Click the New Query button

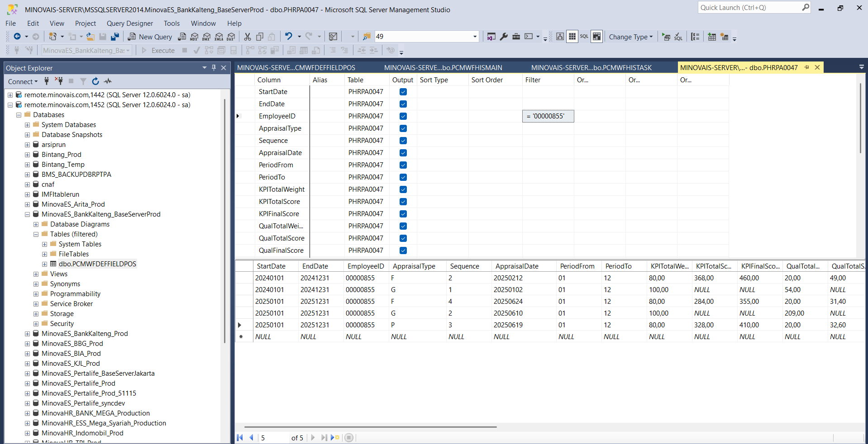(150, 37)
